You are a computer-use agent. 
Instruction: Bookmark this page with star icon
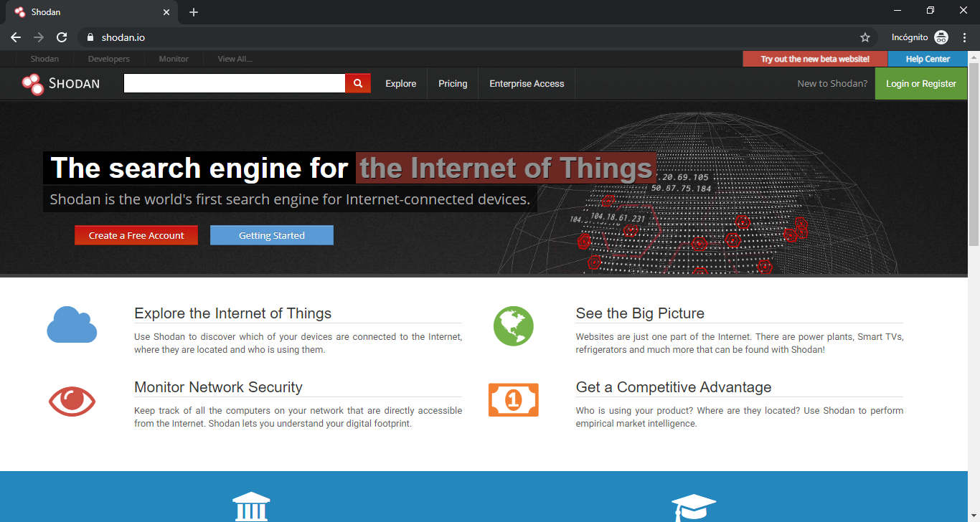click(x=865, y=37)
